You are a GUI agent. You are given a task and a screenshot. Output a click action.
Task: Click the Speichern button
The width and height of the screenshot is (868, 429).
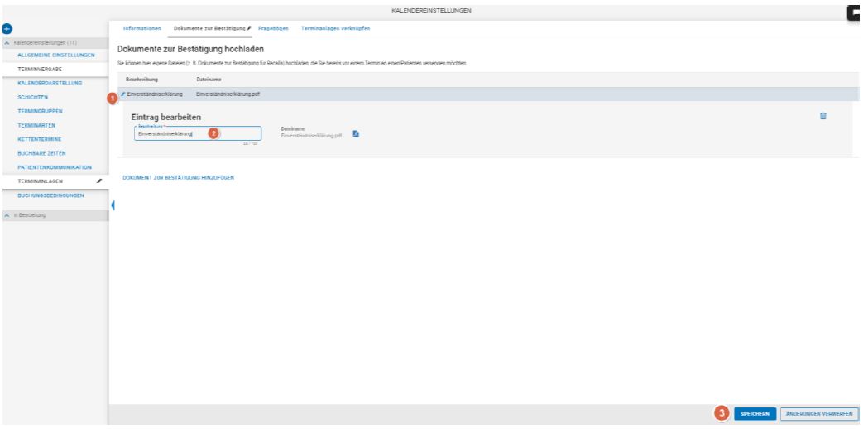click(x=755, y=413)
